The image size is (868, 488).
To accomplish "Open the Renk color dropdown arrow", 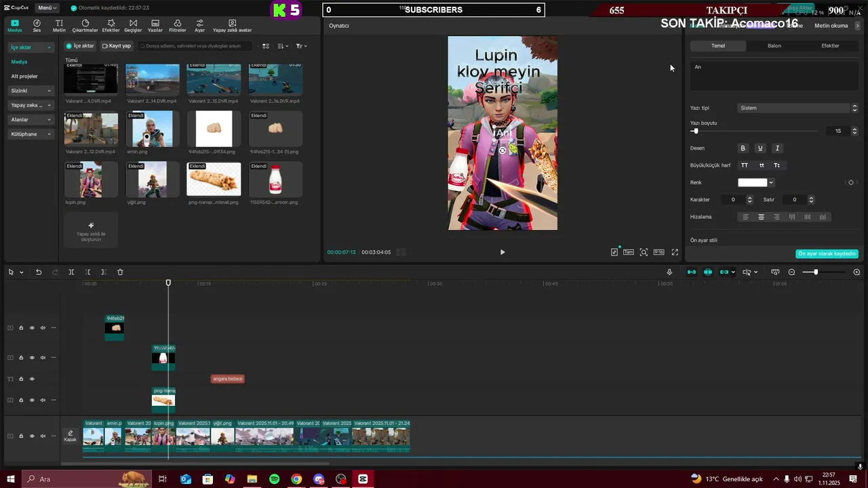I will click(771, 182).
